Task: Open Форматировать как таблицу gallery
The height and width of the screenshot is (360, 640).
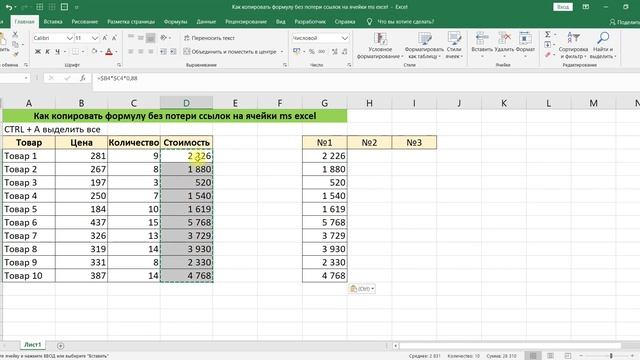Action: (x=424, y=45)
